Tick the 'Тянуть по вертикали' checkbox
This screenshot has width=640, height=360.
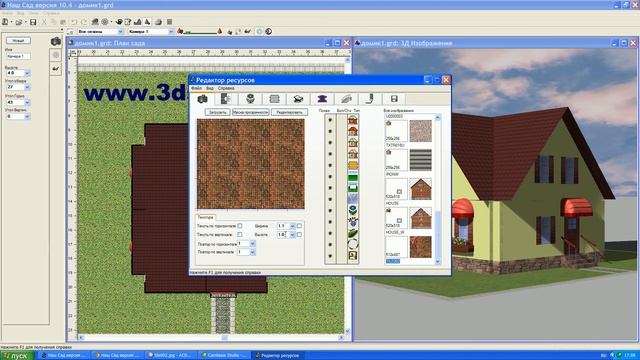240,235
